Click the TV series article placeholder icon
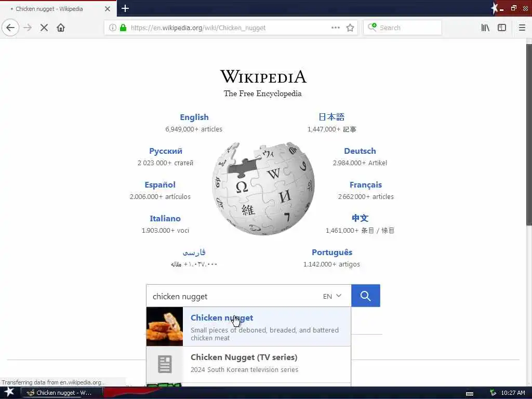The image size is (532, 399). click(165, 364)
